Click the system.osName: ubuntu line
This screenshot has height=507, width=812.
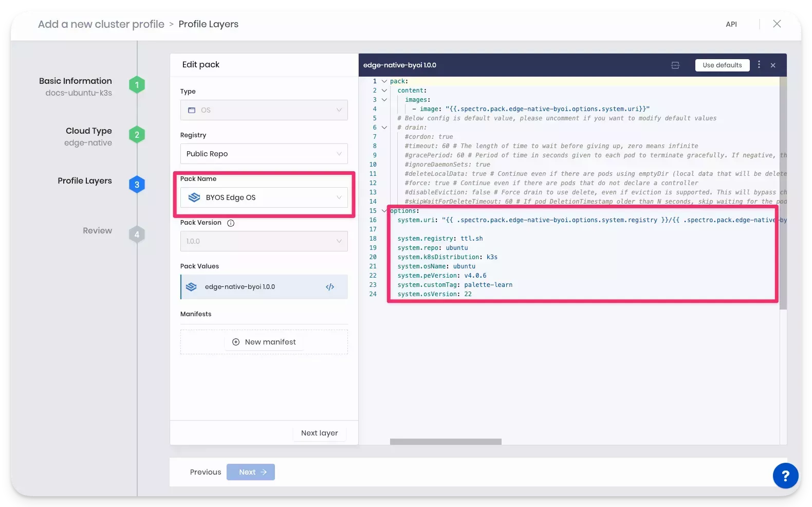click(x=436, y=266)
